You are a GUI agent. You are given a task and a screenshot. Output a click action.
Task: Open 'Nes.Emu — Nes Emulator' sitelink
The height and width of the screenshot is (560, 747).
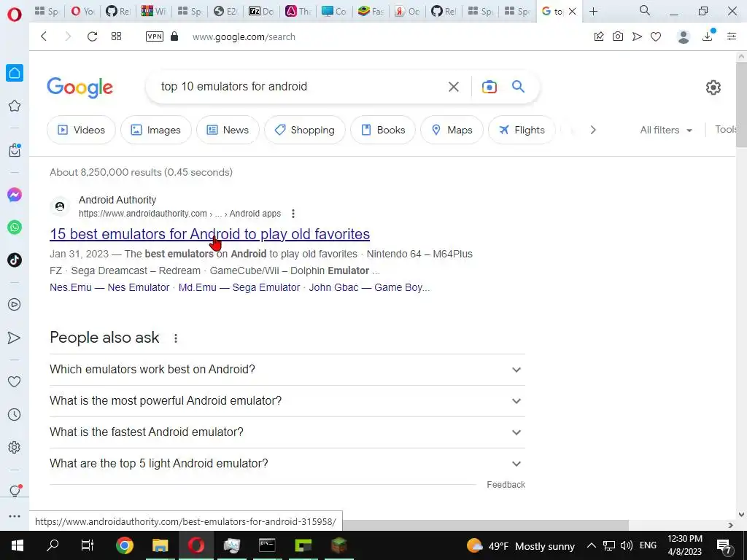coord(109,287)
